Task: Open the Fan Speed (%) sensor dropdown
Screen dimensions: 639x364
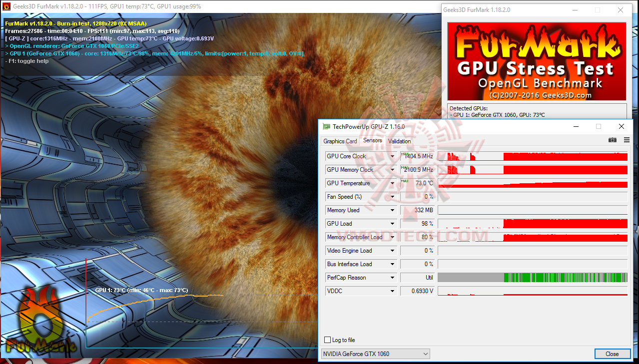Action: 393,197
